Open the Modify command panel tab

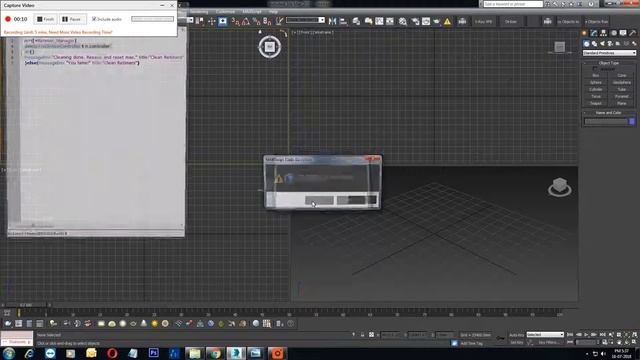pos(594,33)
